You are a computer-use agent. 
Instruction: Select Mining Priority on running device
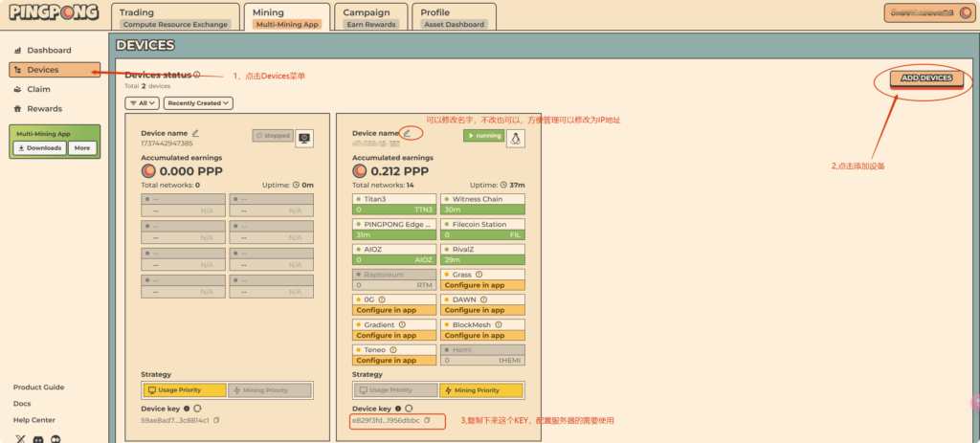(x=480, y=389)
